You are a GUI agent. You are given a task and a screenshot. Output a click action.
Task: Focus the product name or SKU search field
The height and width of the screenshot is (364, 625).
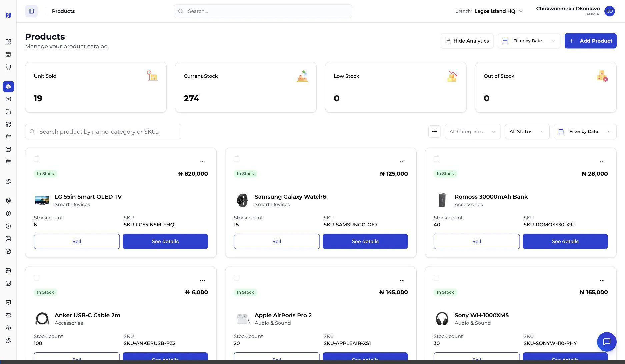pyautogui.click(x=103, y=132)
